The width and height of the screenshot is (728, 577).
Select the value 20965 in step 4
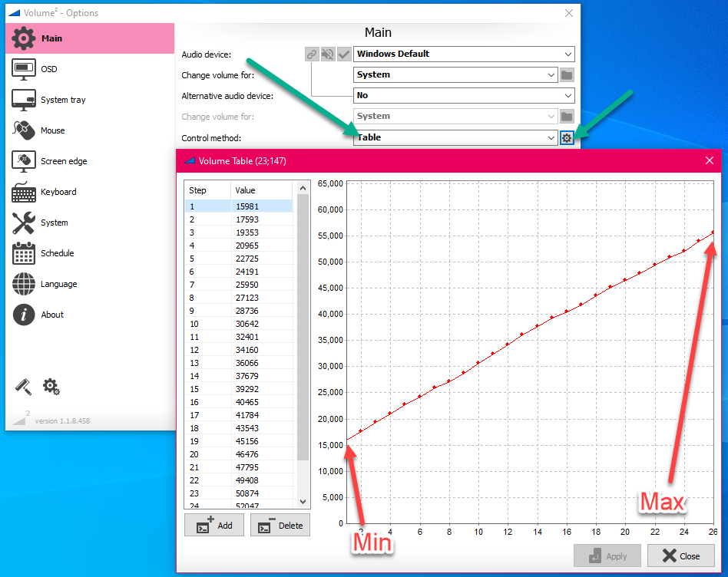tap(247, 246)
